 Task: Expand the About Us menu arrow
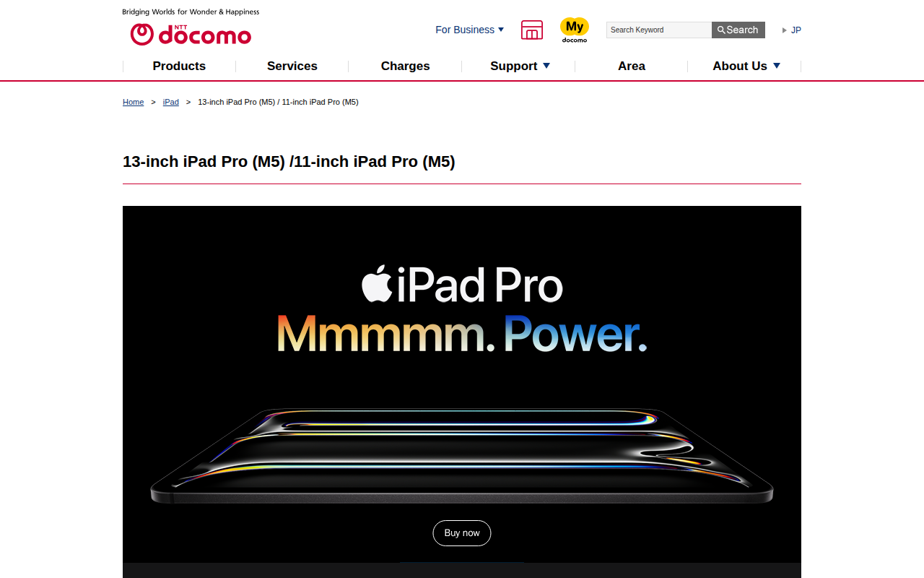click(x=777, y=66)
